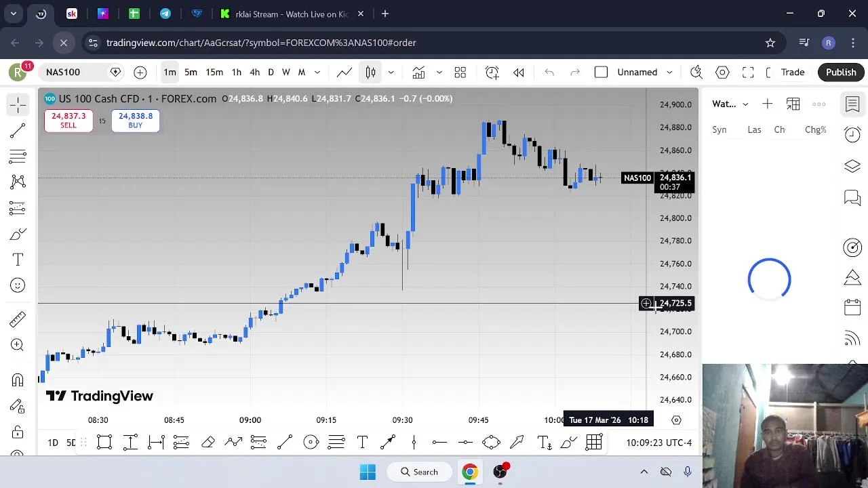Image resolution: width=868 pixels, height=488 pixels.
Task: Click the Publish button
Action: point(841,72)
